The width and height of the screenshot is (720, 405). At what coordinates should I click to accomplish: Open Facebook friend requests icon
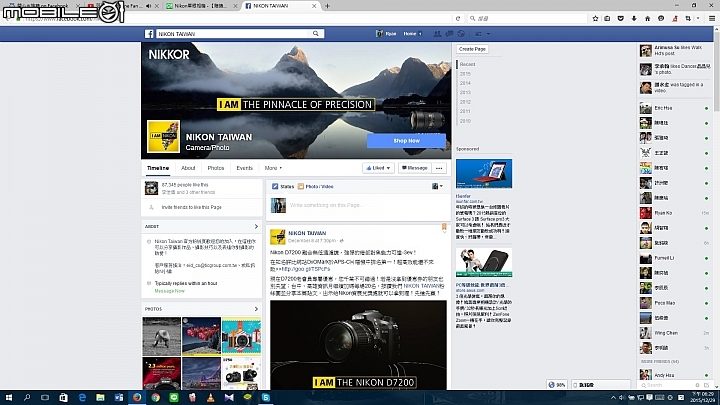(437, 34)
